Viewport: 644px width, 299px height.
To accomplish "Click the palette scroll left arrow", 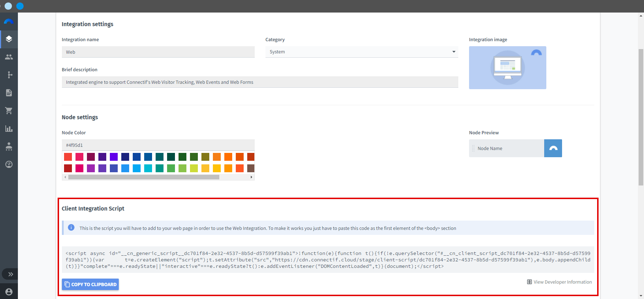I will coord(65,177).
